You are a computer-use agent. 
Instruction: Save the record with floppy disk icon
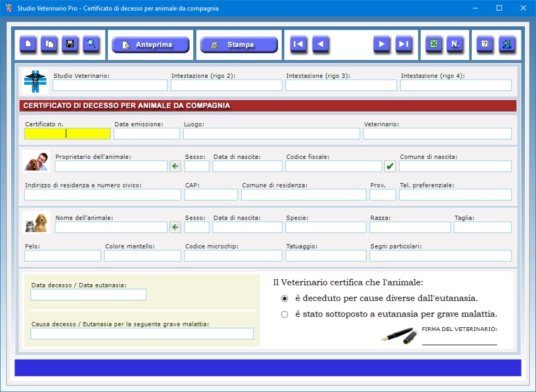(x=70, y=44)
